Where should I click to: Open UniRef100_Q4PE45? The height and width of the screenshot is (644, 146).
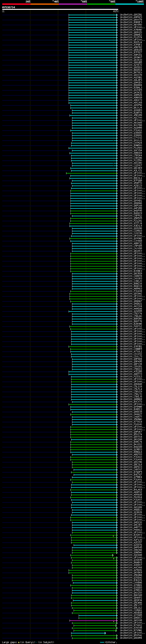131,548
